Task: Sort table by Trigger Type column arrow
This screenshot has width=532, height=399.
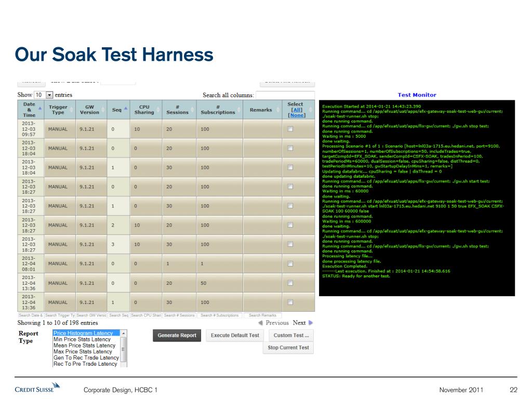Action: click(x=72, y=110)
